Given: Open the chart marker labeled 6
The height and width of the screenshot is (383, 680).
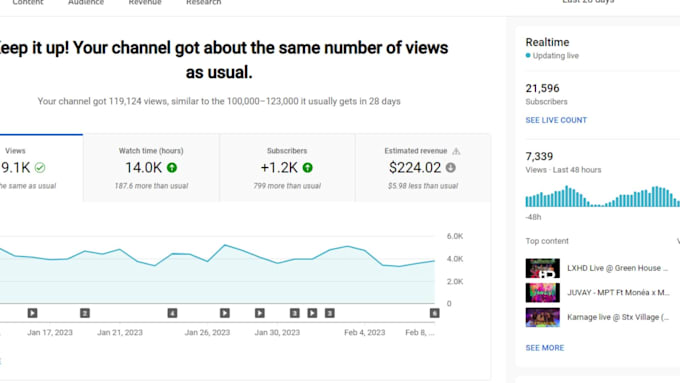Looking at the screenshot, I should (434, 313).
